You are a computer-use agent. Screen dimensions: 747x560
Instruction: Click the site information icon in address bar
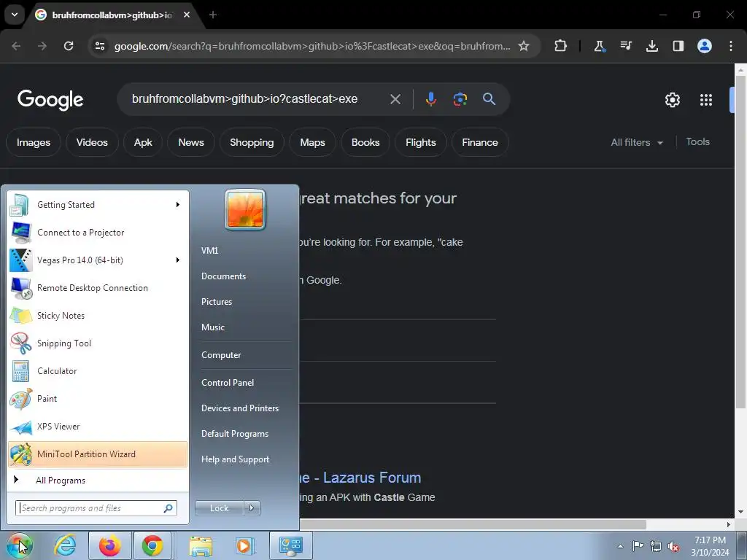(x=100, y=46)
